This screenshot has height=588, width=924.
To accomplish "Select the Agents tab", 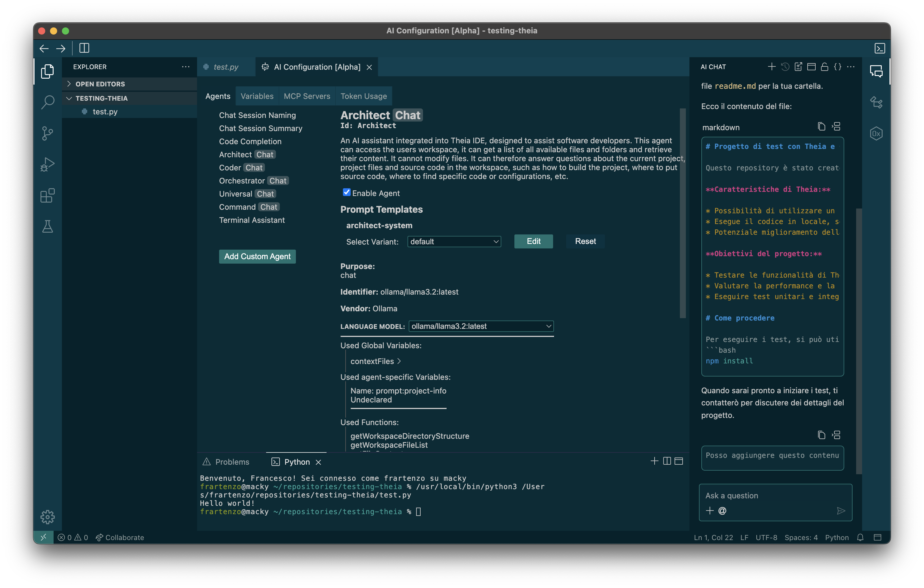I will click(218, 96).
